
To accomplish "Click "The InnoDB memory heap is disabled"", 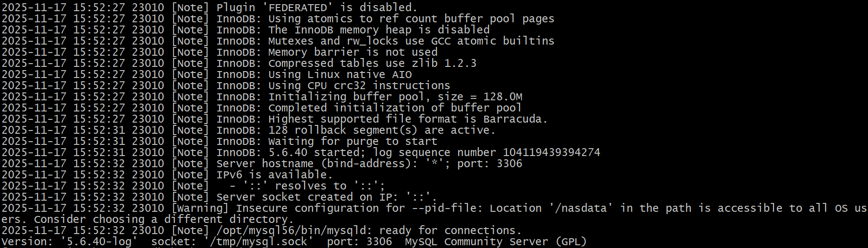I will coord(379,30).
